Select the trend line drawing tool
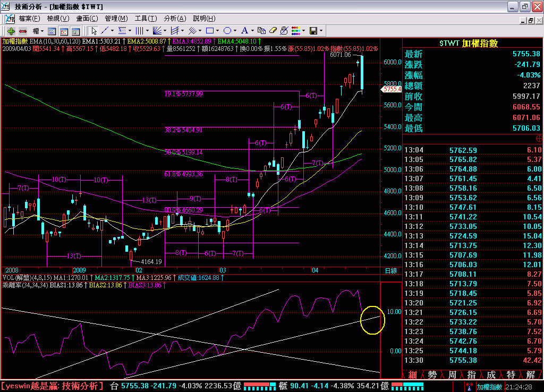 105,31
